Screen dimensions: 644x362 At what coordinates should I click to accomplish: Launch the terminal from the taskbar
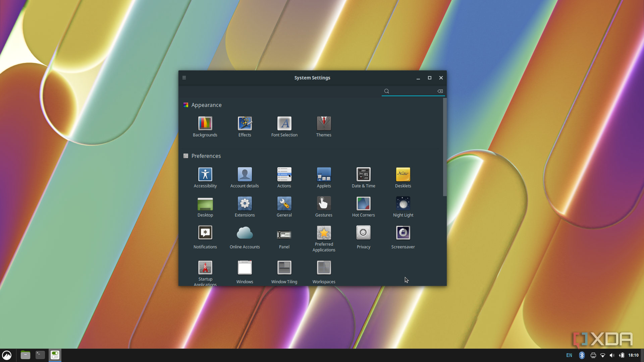pos(40,355)
